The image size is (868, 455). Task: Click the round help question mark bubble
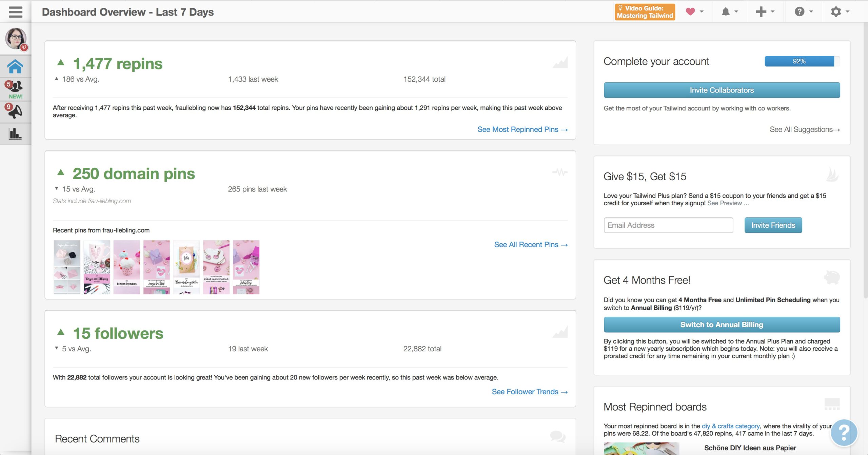coord(844,433)
